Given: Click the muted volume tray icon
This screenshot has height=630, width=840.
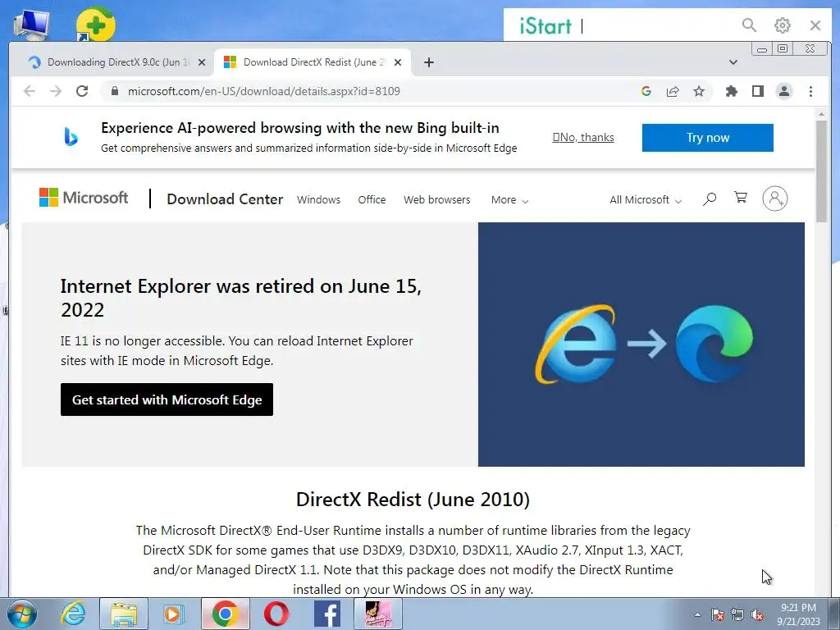Looking at the screenshot, I should pyautogui.click(x=757, y=615).
